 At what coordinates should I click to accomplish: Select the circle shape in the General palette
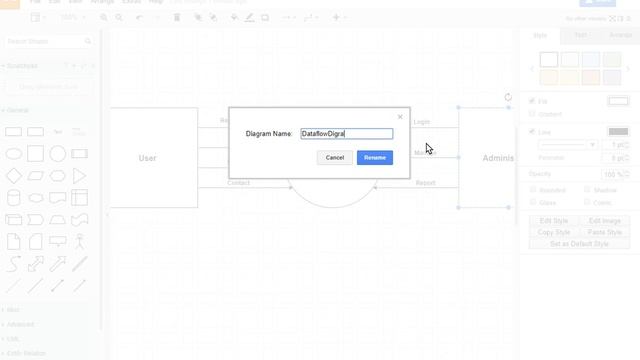click(58, 154)
